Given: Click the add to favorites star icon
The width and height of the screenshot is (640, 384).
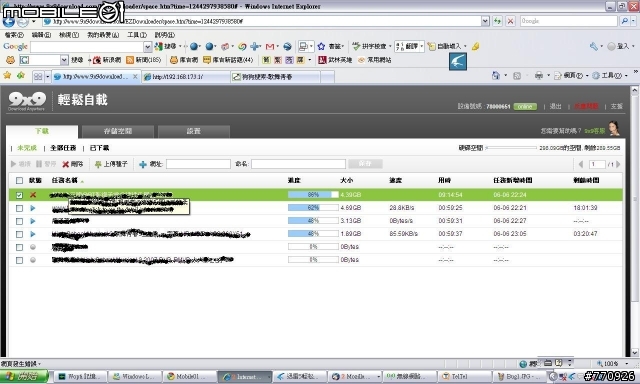Looking at the screenshot, I should click(20, 76).
